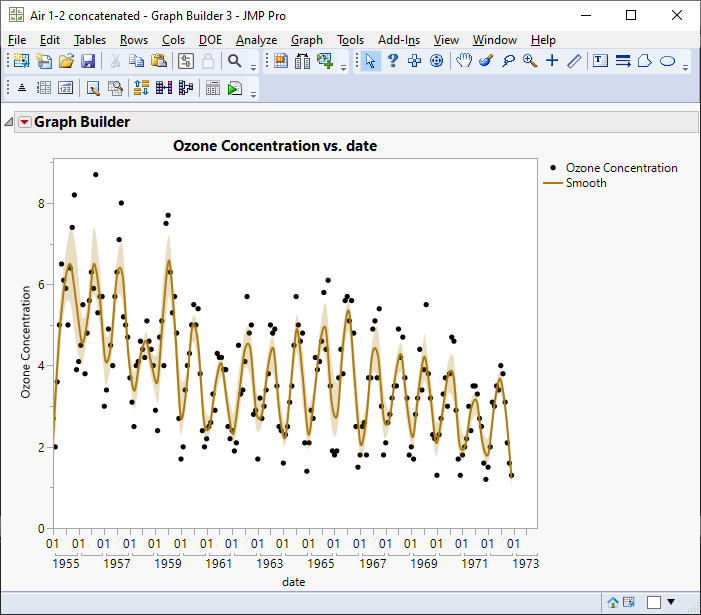Select the Grabber hand tool

coord(464,61)
